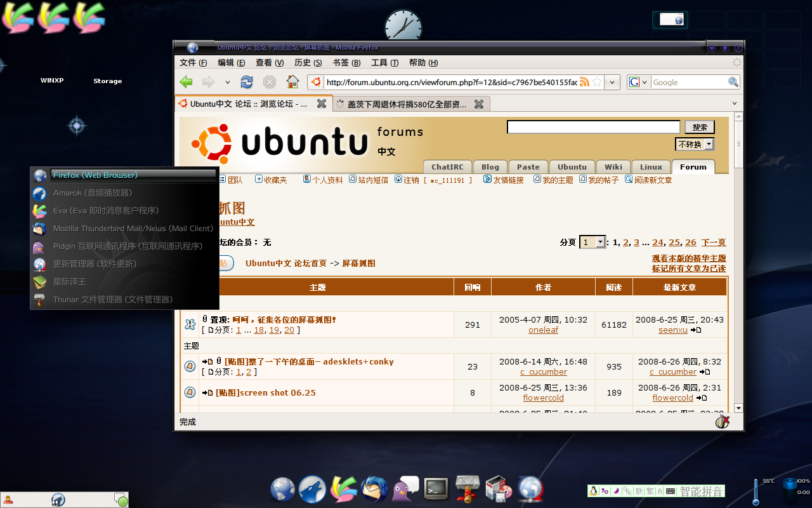Click the forum 搜索 button
Viewport: 812px width, 508px height.
point(700,127)
